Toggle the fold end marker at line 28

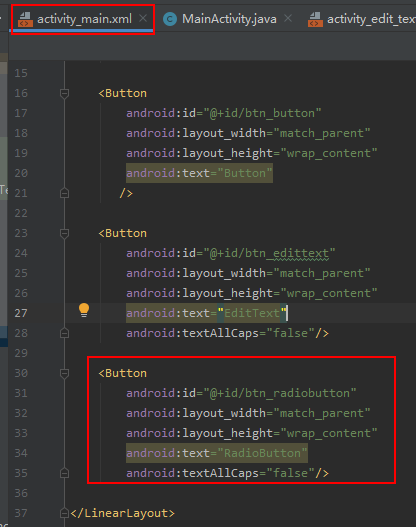[x=65, y=333]
